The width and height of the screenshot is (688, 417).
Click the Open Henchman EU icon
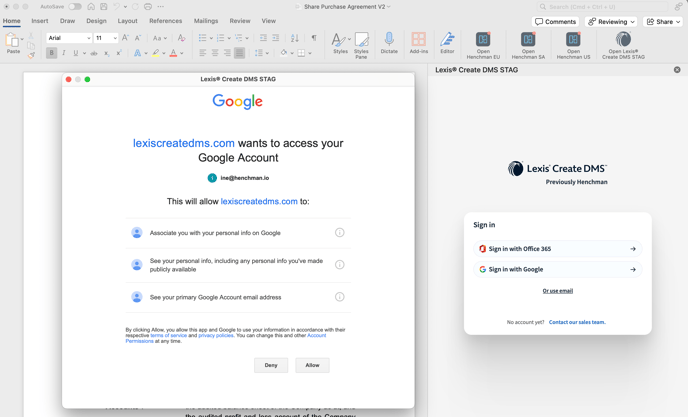[483, 40]
